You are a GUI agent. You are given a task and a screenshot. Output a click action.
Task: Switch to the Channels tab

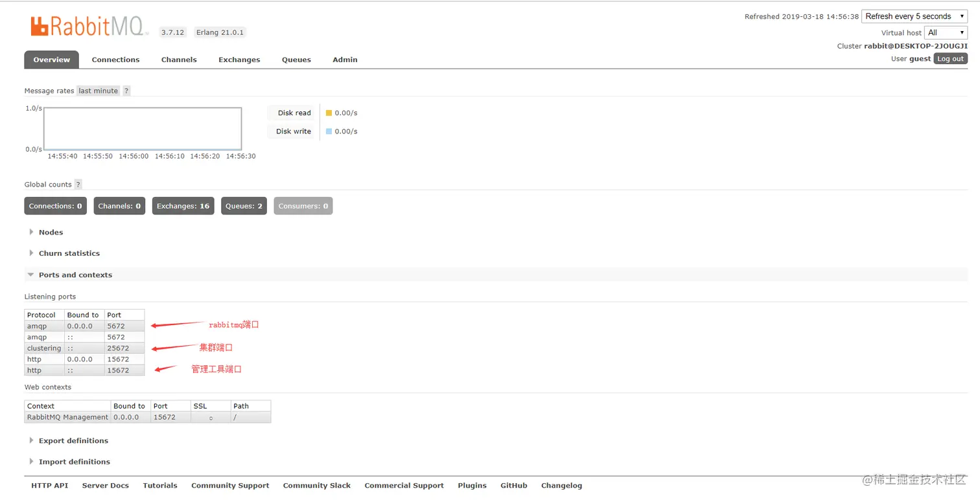coord(179,60)
